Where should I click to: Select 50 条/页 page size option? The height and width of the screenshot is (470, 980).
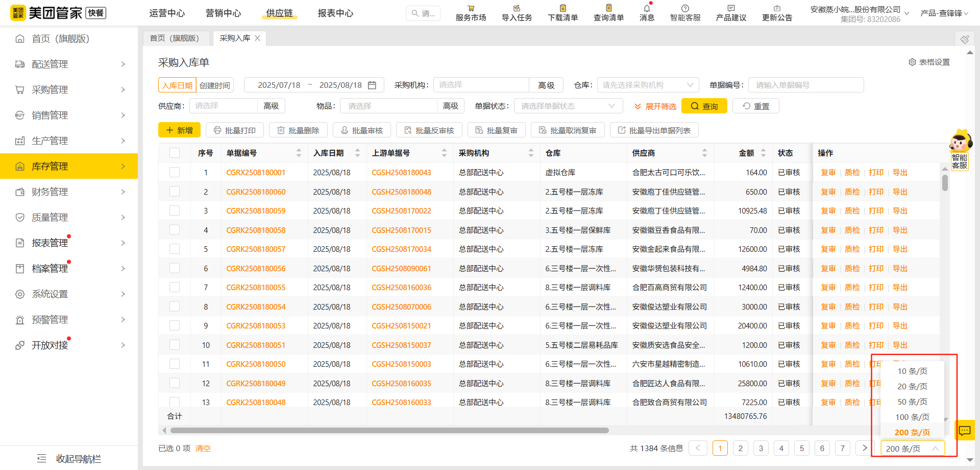pos(912,402)
